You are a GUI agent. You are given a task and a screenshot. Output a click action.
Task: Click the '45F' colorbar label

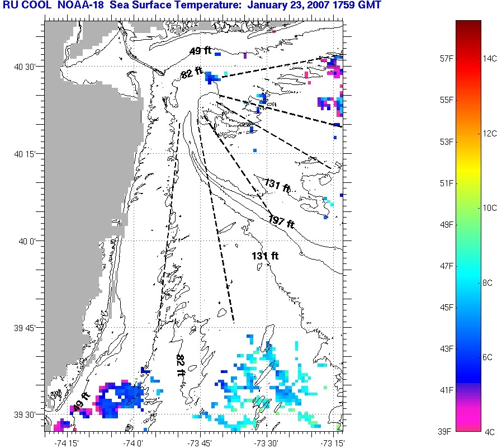[x=446, y=308]
